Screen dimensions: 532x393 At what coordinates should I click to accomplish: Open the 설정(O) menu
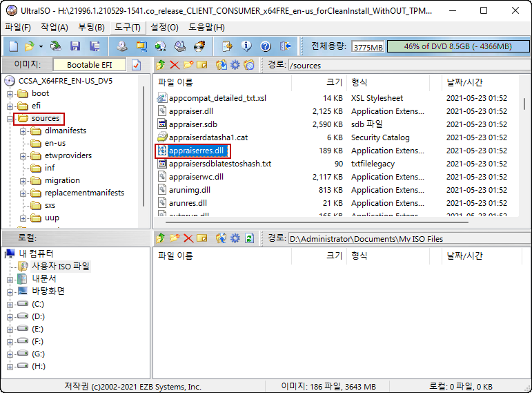[164, 27]
